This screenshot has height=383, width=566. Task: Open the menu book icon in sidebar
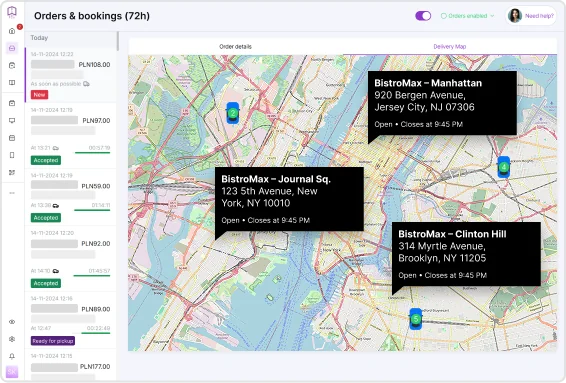point(12,83)
